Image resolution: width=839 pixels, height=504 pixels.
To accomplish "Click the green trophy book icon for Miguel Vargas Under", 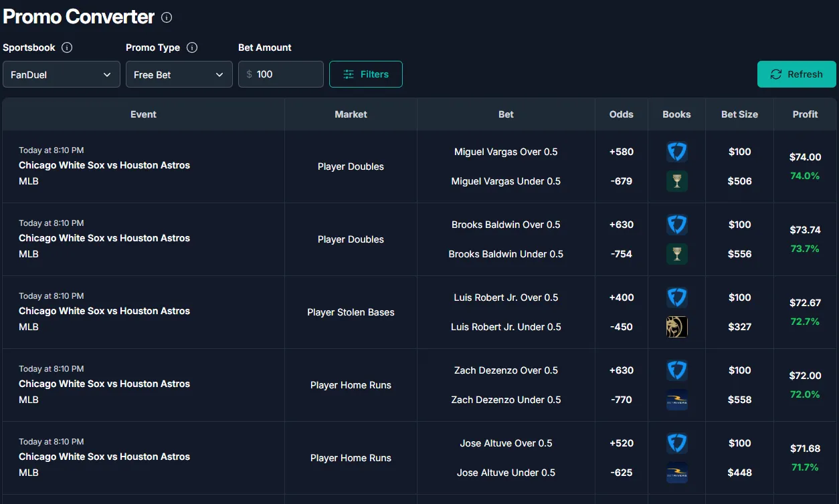I will point(677,181).
